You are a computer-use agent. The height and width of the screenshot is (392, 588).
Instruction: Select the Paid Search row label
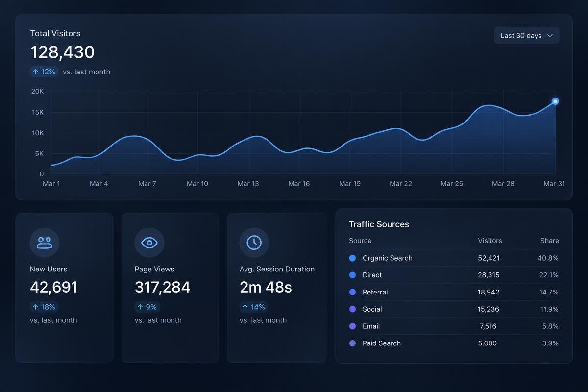[382, 343]
